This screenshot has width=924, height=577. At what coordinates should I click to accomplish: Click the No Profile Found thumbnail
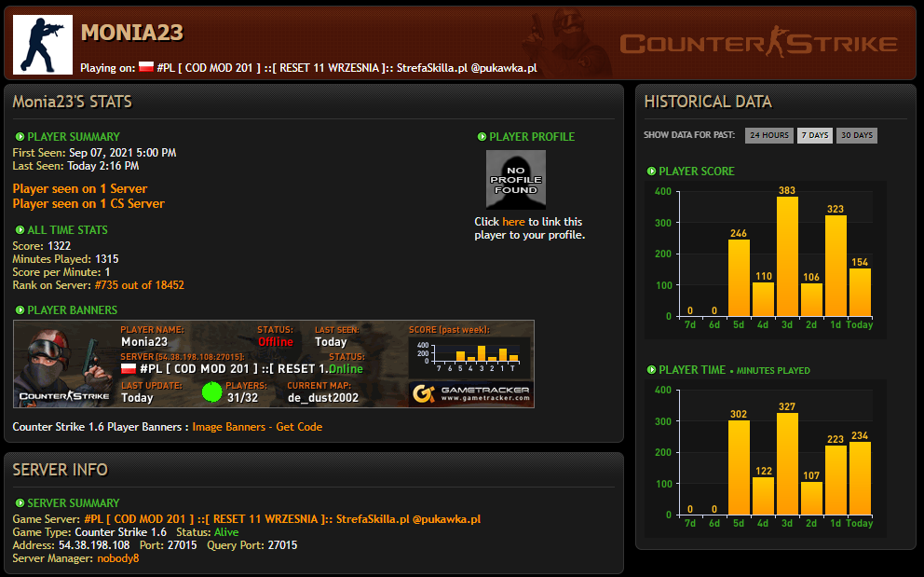[516, 179]
